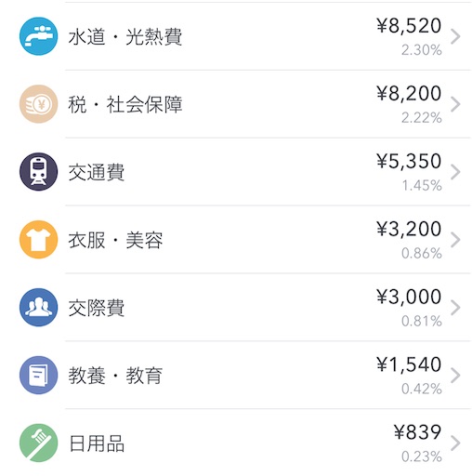472x476 pixels.
Task: Open details via chevron next to ¥8,200
Action: (455, 104)
